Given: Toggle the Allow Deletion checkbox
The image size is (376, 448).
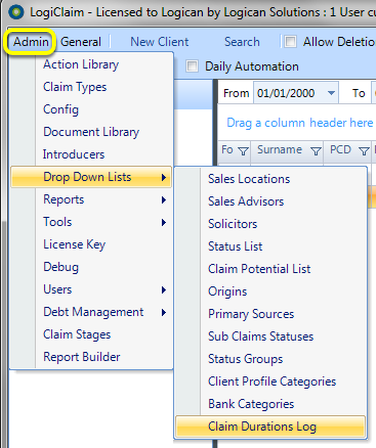Looking at the screenshot, I should point(290,42).
